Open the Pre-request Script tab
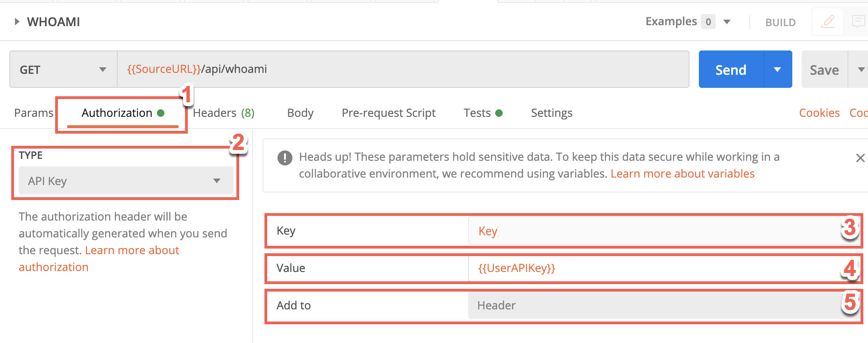Screen dimensions: 868x343 388,113
